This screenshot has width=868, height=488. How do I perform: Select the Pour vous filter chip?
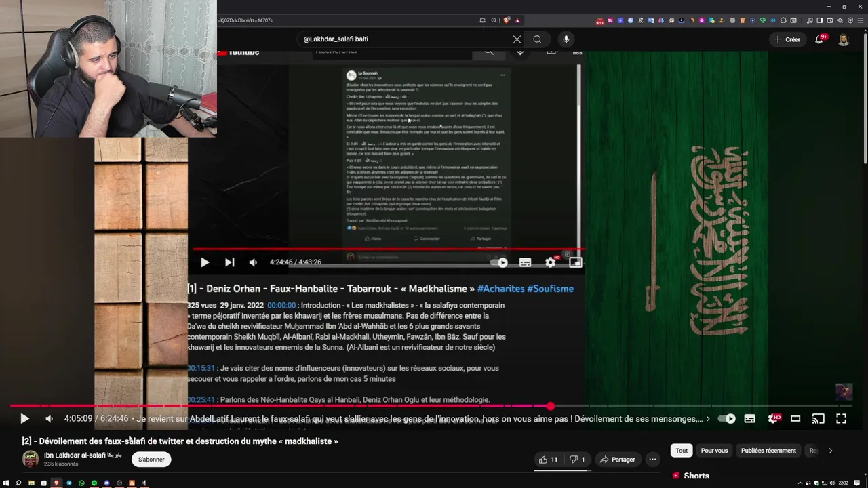(714, 451)
